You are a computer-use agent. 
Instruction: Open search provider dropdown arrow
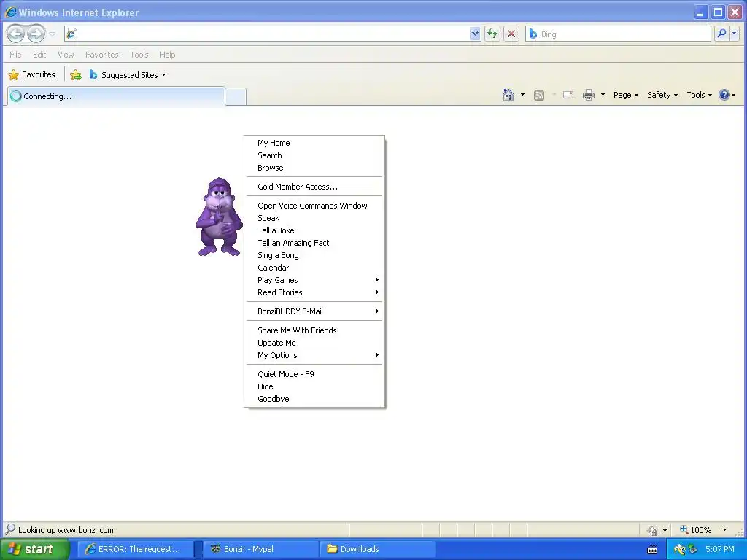click(734, 34)
